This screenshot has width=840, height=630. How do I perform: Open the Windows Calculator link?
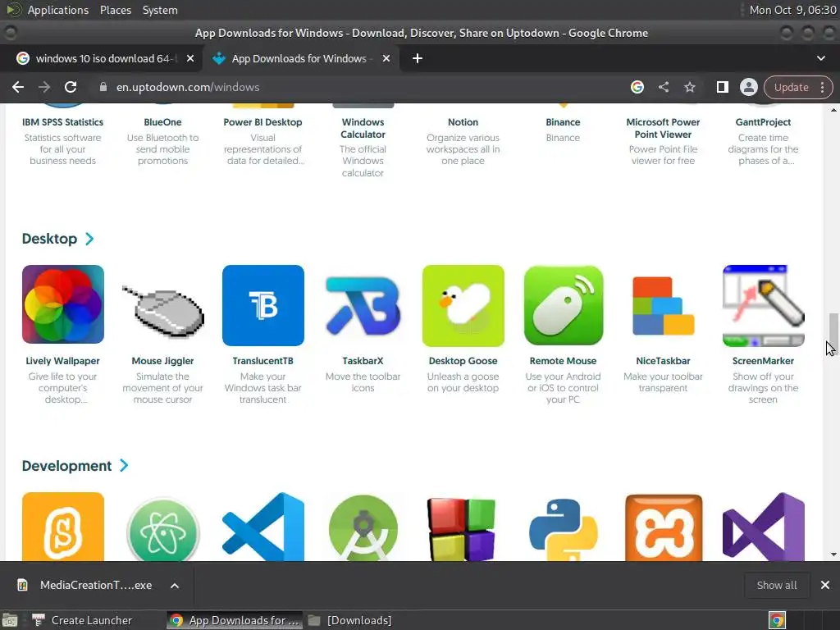[x=363, y=128]
